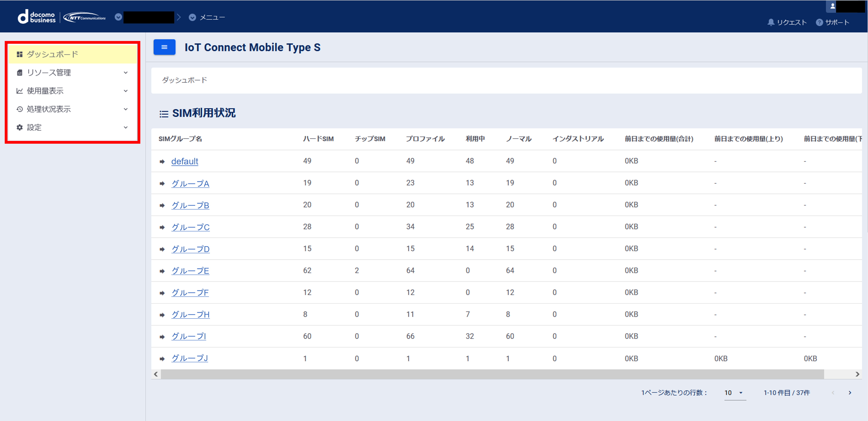Click the arrow icon beside グループH
Image resolution: width=868 pixels, height=421 pixels.
tap(162, 315)
